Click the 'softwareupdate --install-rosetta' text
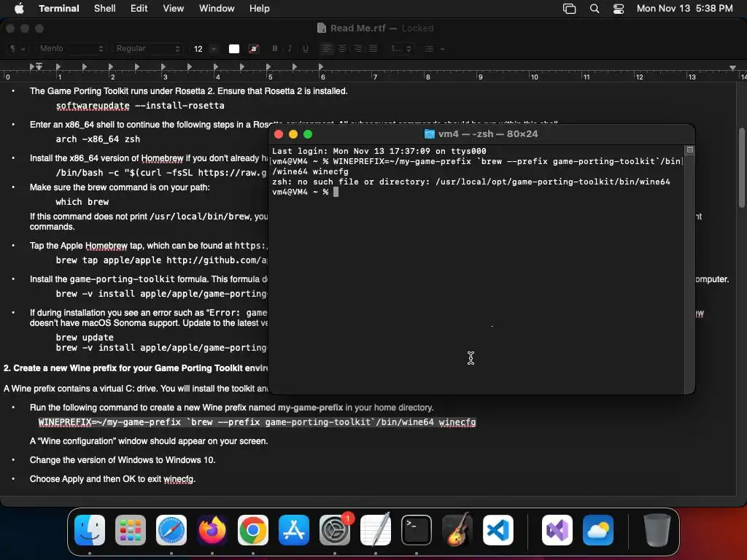Image resolution: width=747 pixels, height=560 pixels. point(140,106)
